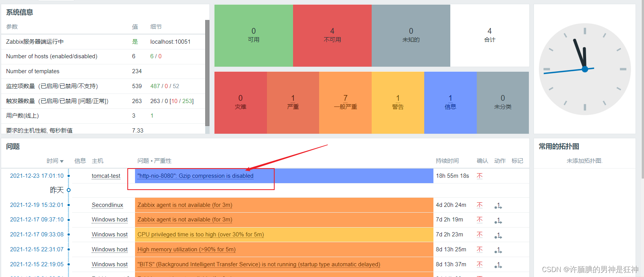644x277 pixels.
Task: Click the 灾难 severity tile
Action: [x=240, y=103]
